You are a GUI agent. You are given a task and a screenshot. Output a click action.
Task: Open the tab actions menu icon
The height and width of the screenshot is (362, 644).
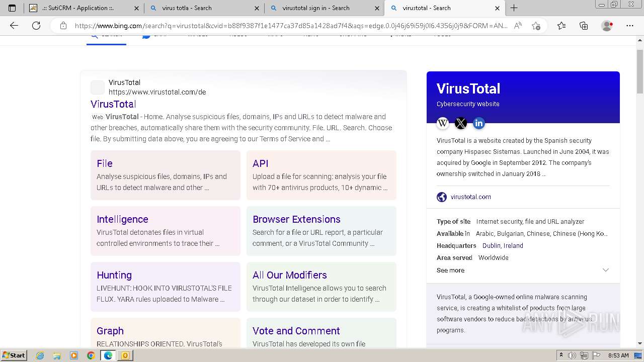coord(12,8)
